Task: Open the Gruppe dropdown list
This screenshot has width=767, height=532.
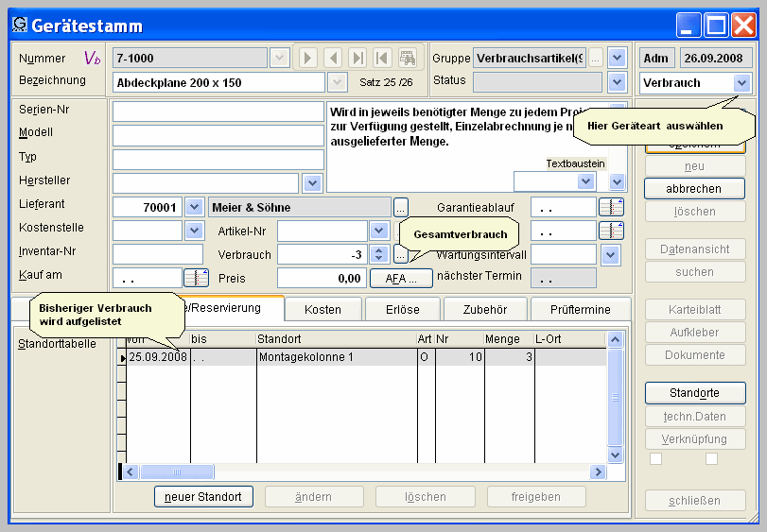Action: [617, 58]
